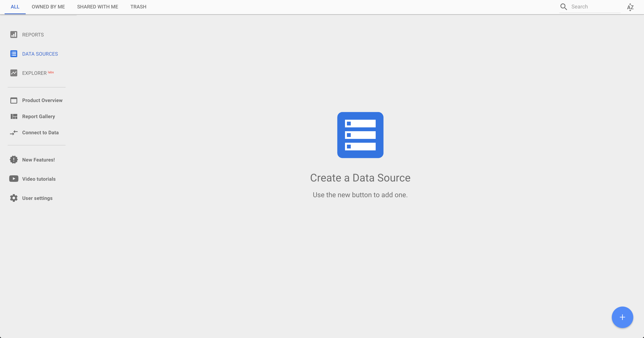Open the Report Gallery link

[39, 116]
